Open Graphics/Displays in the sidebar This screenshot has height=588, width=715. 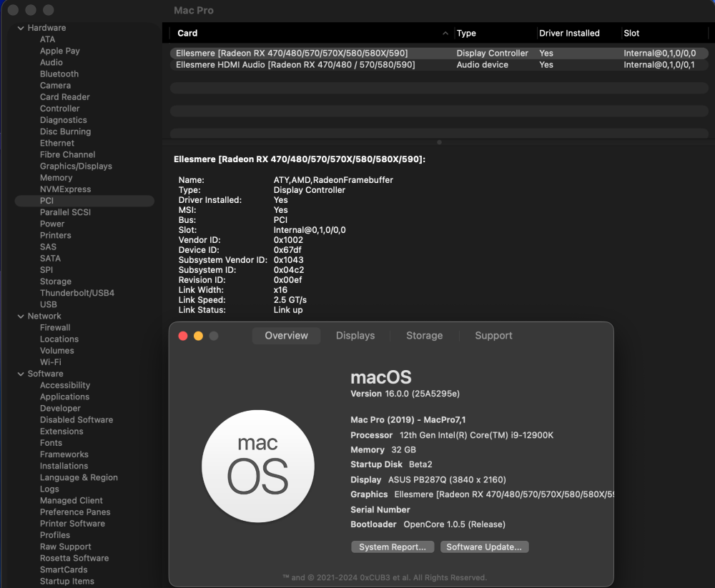76,166
